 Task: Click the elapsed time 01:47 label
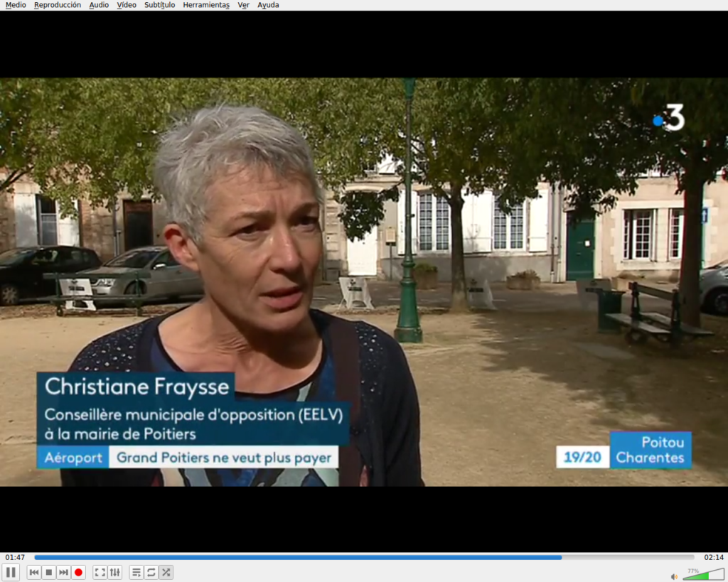click(x=15, y=557)
